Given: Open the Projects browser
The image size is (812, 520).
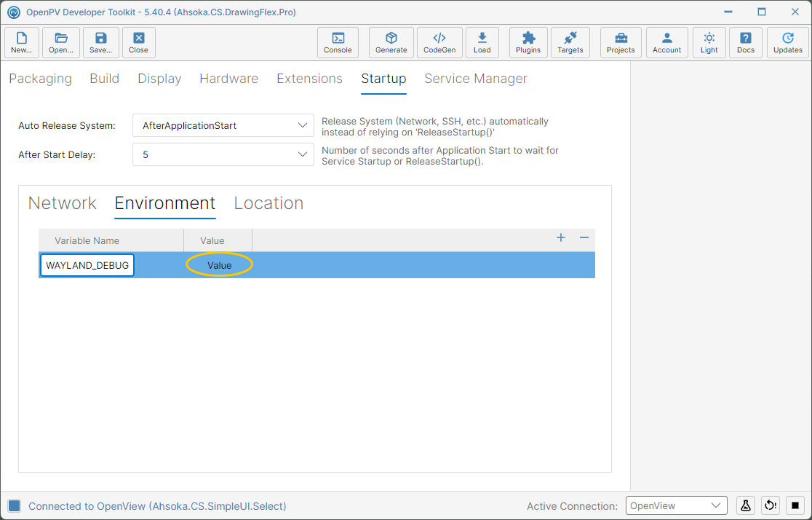Looking at the screenshot, I should coord(621,42).
